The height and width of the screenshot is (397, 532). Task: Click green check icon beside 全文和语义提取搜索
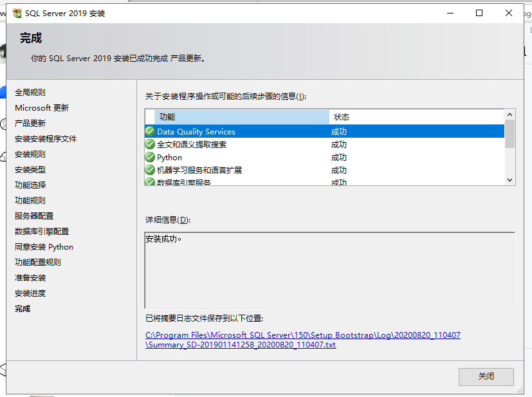click(x=150, y=144)
